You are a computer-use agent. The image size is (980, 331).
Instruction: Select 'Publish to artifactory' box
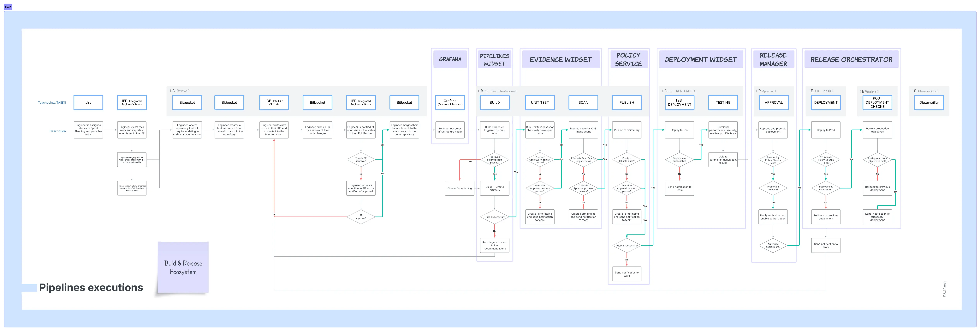point(627,130)
